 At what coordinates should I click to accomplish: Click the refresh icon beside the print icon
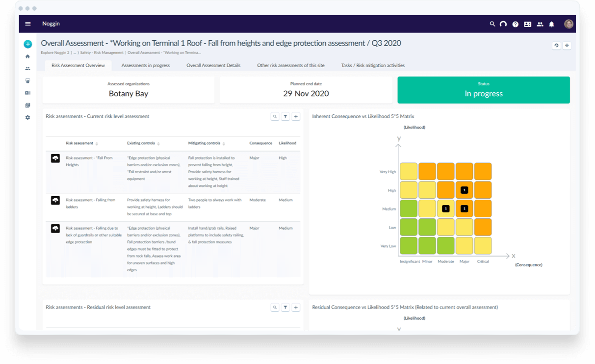pyautogui.click(x=556, y=45)
